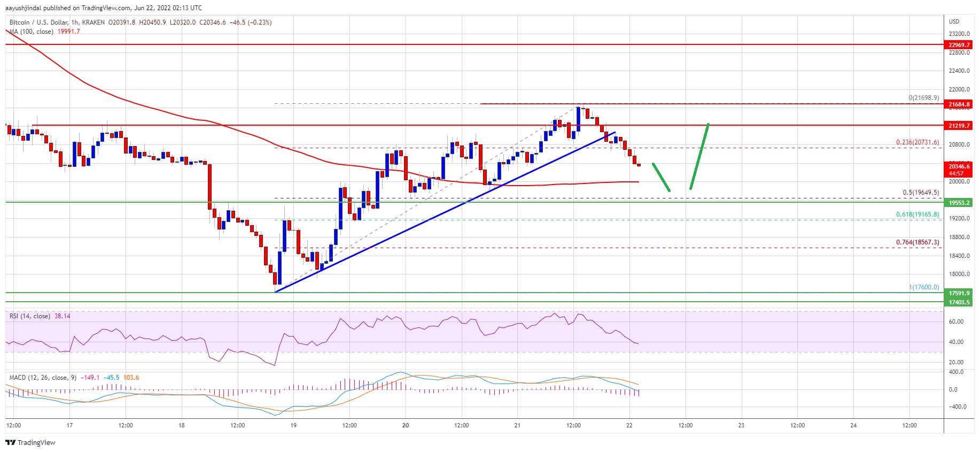Image resolution: width=980 pixels, height=452 pixels.
Task: Click the RSI 60.00 axis tick
Action: 956,322
